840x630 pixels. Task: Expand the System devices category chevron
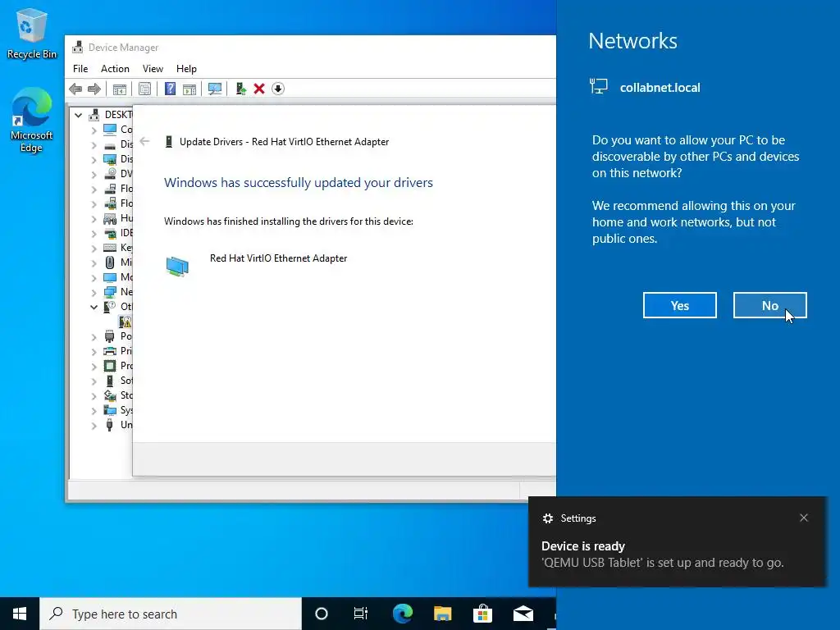pyautogui.click(x=94, y=410)
